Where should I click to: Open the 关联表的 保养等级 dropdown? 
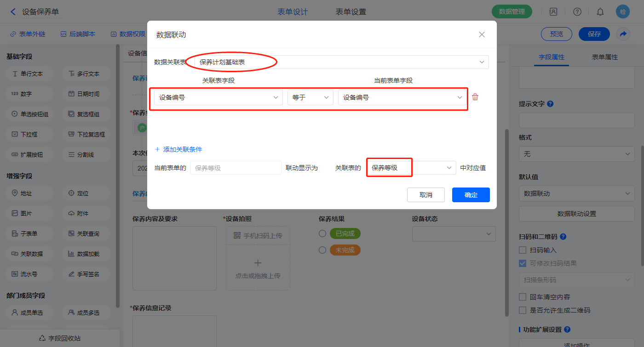[x=411, y=168]
